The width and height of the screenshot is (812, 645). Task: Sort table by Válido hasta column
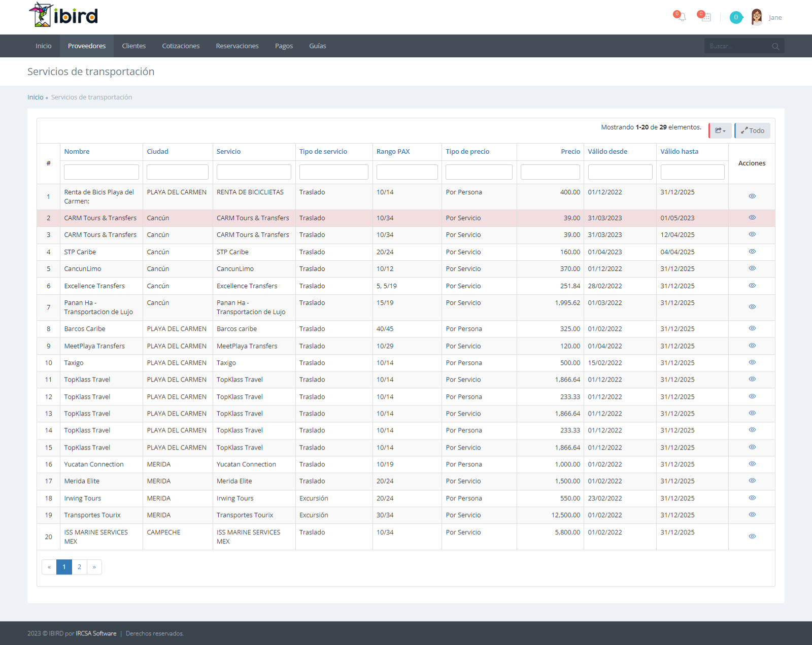coord(679,151)
